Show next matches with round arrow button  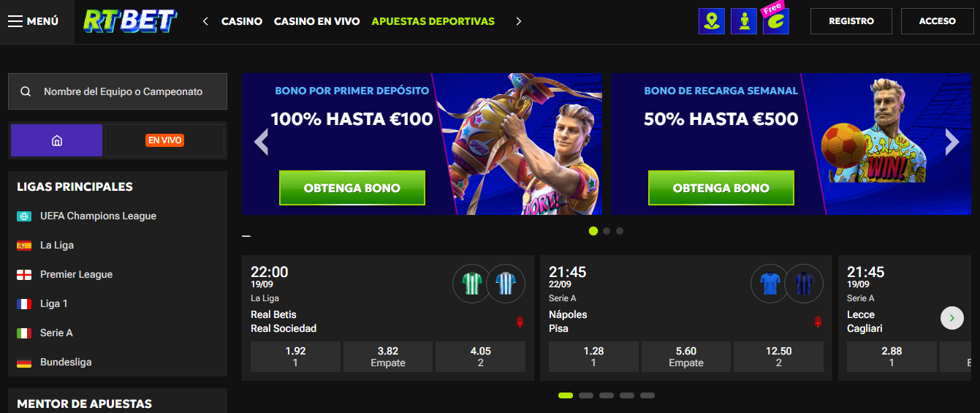(x=951, y=317)
